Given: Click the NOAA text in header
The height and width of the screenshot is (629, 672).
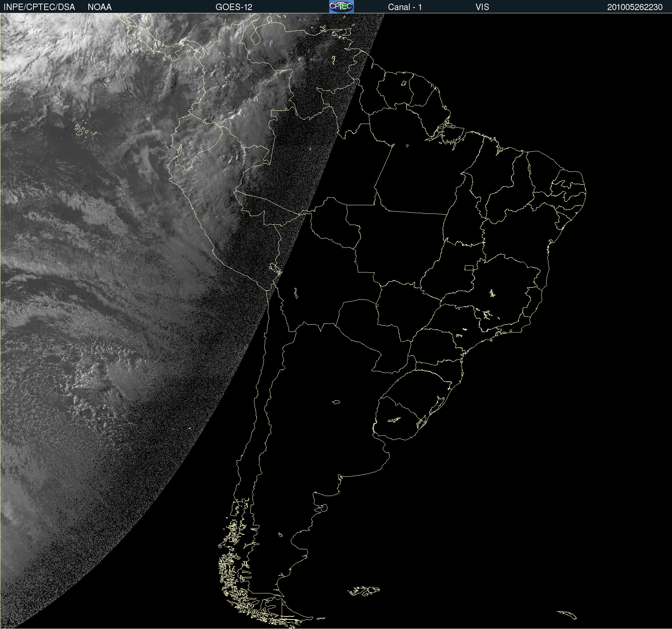Looking at the screenshot, I should (x=100, y=7).
